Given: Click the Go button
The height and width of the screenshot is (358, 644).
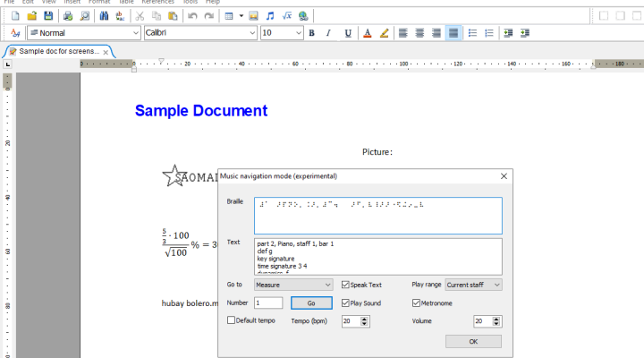Looking at the screenshot, I should [311, 303].
